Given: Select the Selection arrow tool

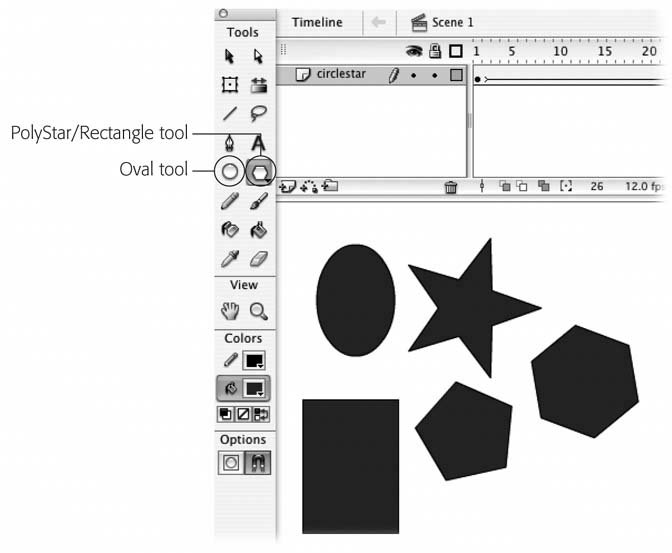Looking at the screenshot, I should [229, 56].
